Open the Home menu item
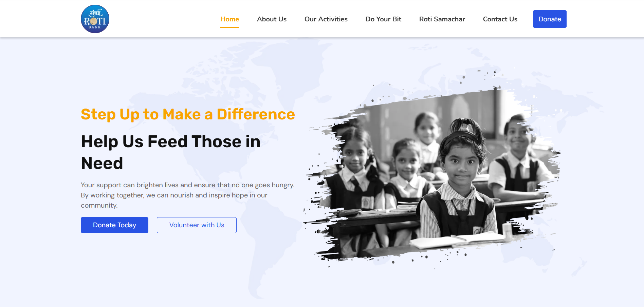 pyautogui.click(x=229, y=19)
